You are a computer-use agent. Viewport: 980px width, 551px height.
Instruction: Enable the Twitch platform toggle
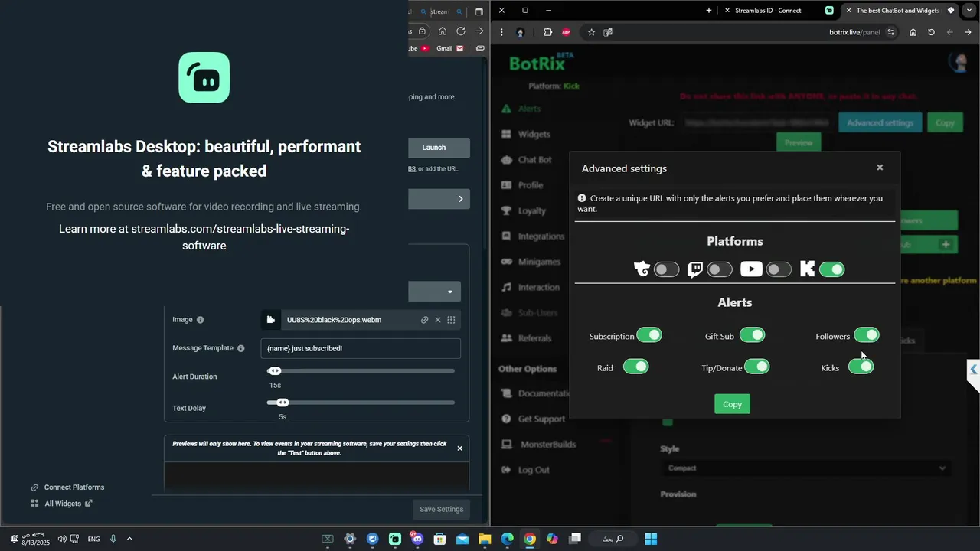[x=720, y=269]
